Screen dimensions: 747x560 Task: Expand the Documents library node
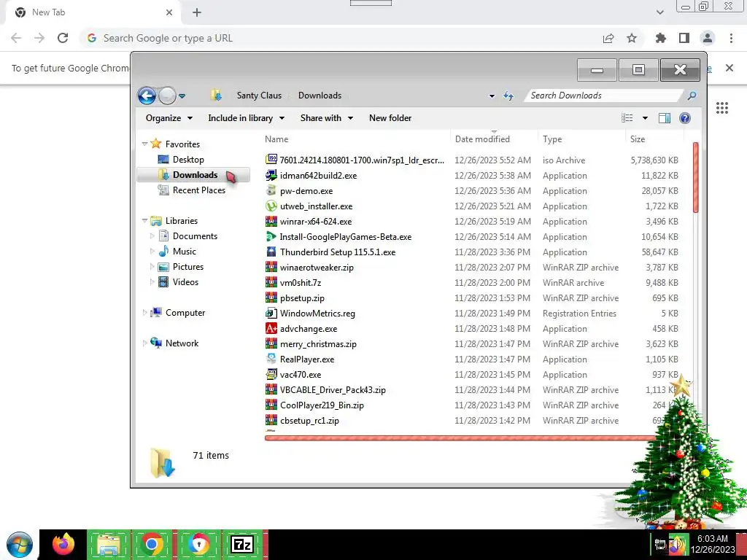pos(152,236)
